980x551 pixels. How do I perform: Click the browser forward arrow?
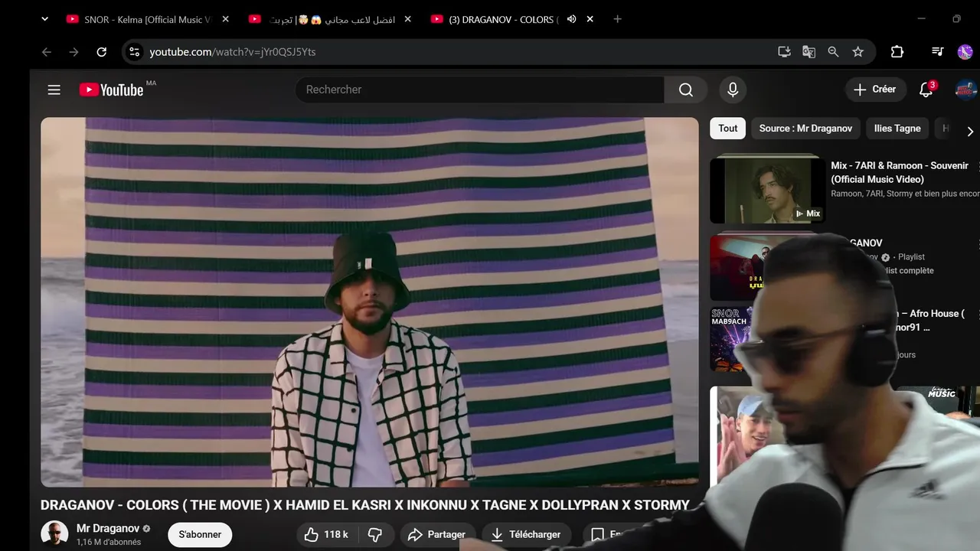click(74, 52)
